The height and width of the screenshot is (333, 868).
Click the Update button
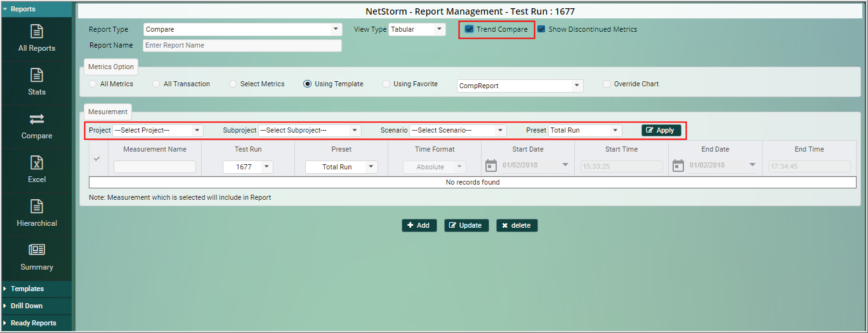(466, 225)
